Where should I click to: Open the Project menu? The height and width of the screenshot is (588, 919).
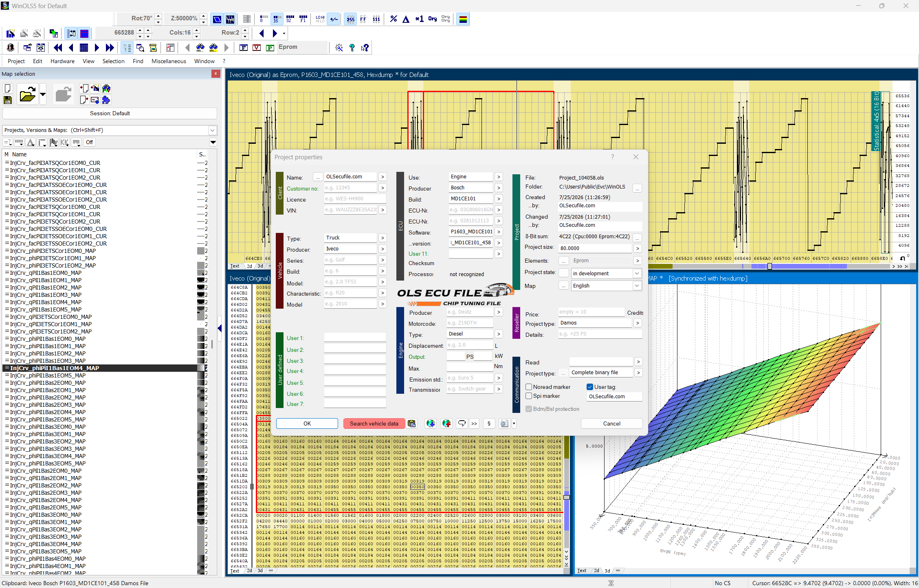coord(16,61)
